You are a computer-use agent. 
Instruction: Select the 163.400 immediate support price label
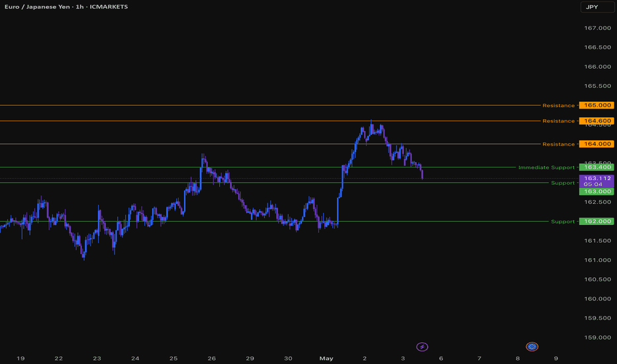point(596,167)
